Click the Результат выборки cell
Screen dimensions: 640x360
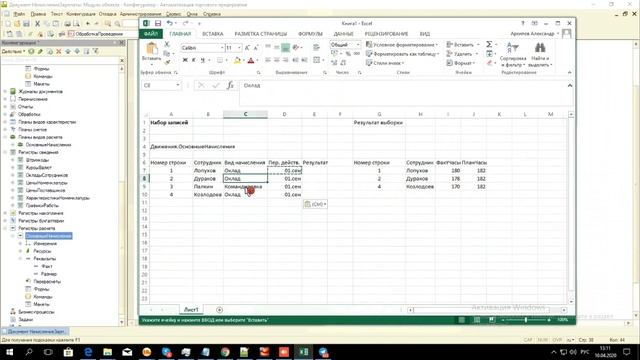pyautogui.click(x=378, y=122)
